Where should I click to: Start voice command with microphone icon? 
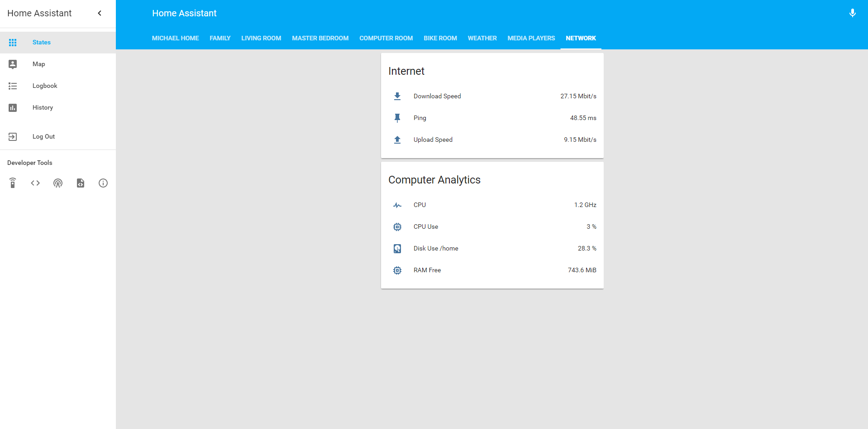point(852,13)
